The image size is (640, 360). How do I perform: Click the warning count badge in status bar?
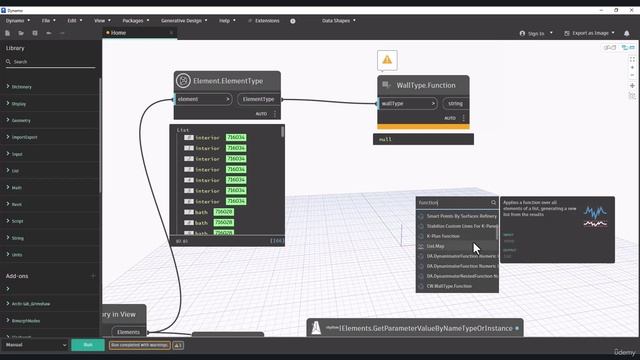[x=178, y=345]
